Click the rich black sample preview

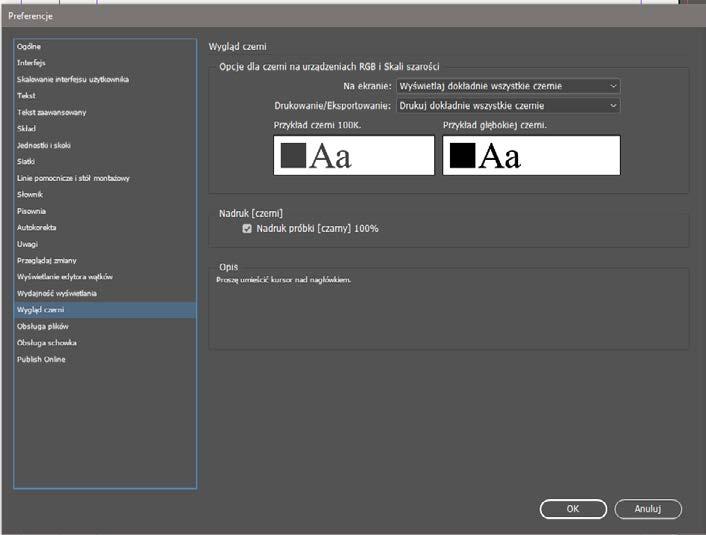[x=531, y=155]
